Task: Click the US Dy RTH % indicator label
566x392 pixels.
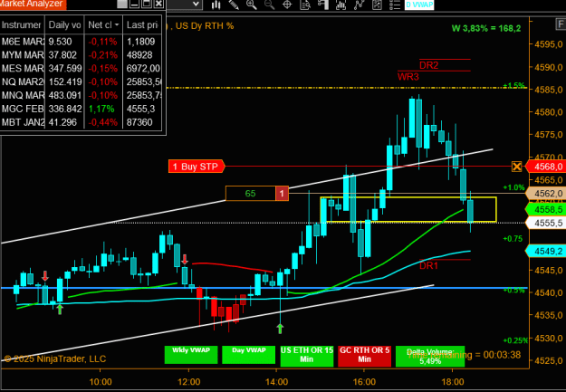Action: point(205,26)
